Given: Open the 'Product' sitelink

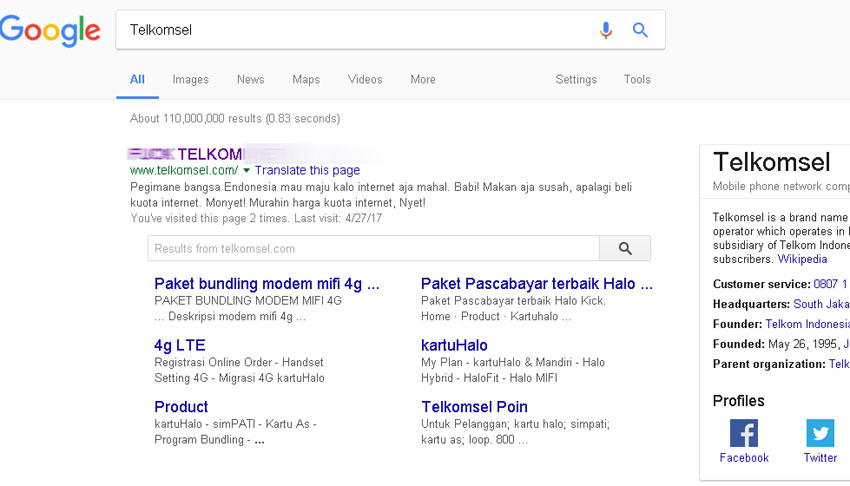Looking at the screenshot, I should [x=181, y=407].
